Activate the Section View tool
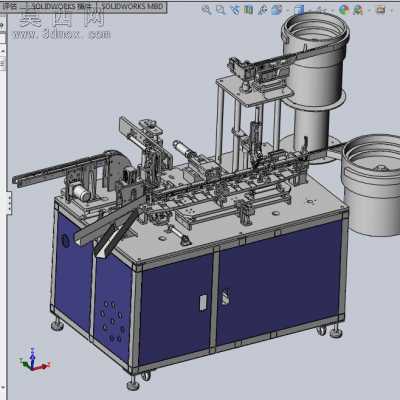Image resolution: width=400 pixels, height=400 pixels. (x=248, y=10)
